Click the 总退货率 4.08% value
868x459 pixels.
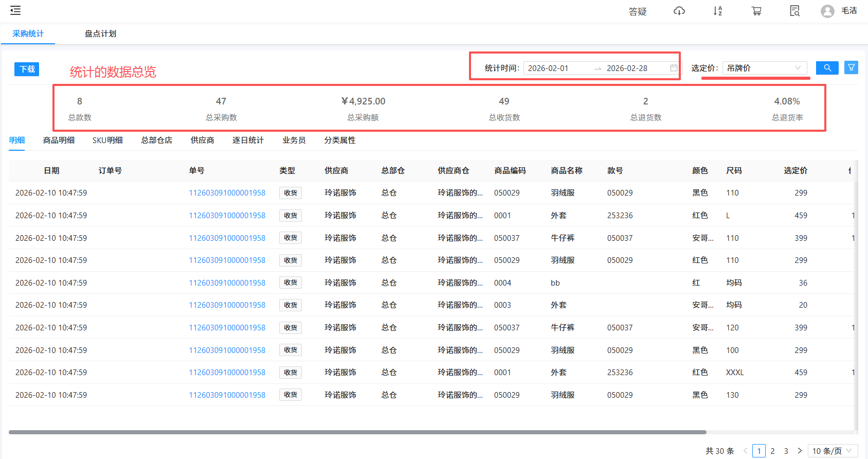(787, 101)
